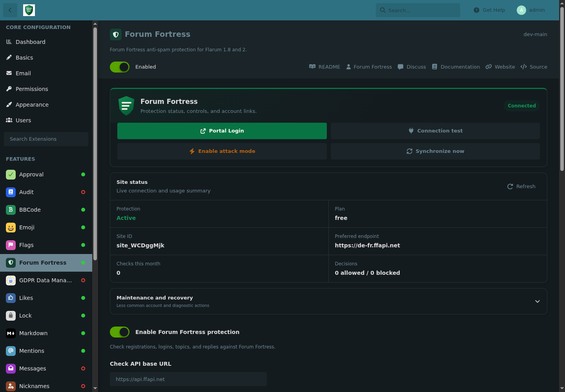Click the Documentation book icon
The height and width of the screenshot is (392, 565).
click(434, 67)
